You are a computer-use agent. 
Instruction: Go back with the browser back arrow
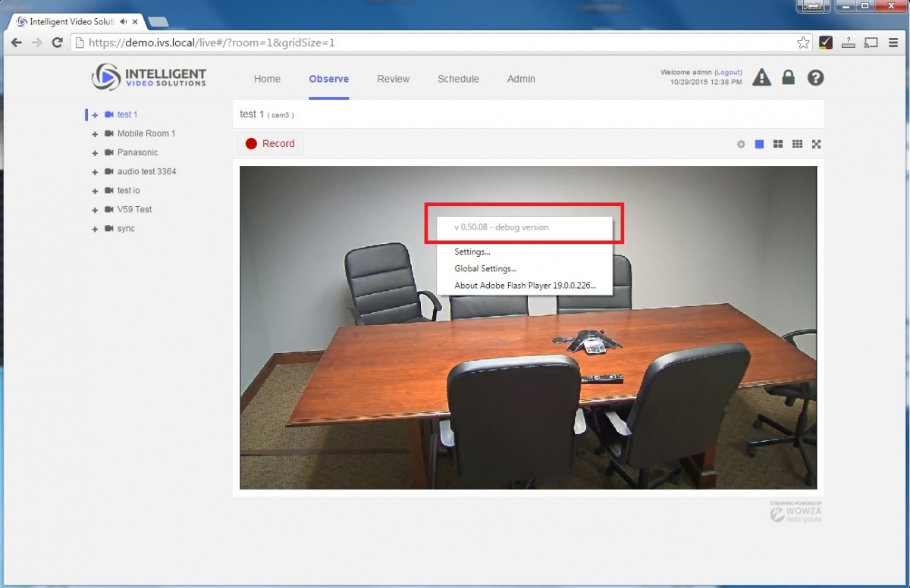click(x=17, y=42)
